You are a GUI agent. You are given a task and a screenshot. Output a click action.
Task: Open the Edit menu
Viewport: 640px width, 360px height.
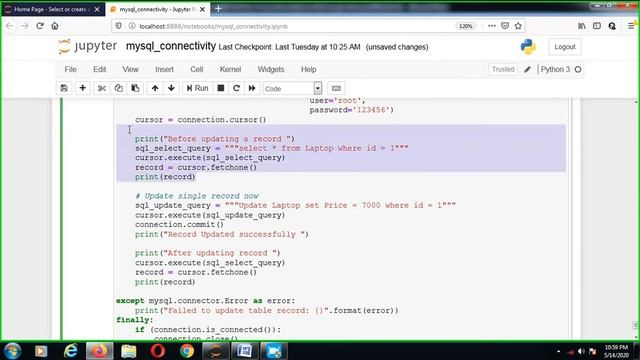(x=99, y=69)
